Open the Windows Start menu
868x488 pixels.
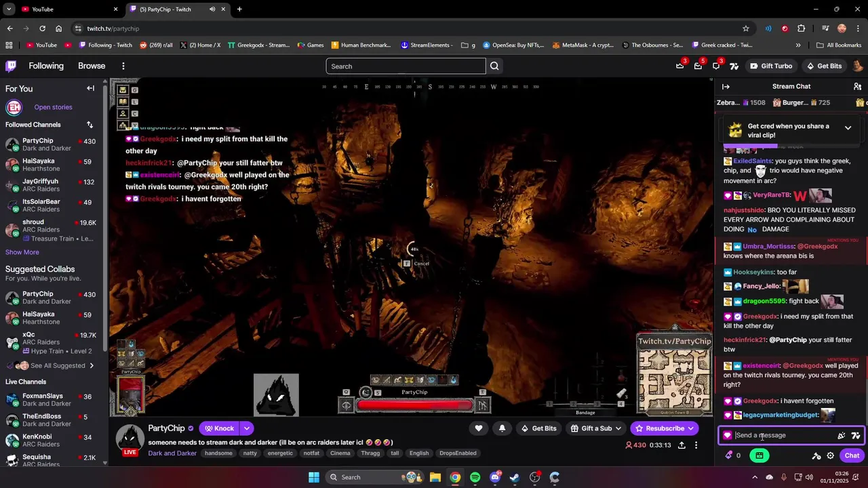pos(314,477)
